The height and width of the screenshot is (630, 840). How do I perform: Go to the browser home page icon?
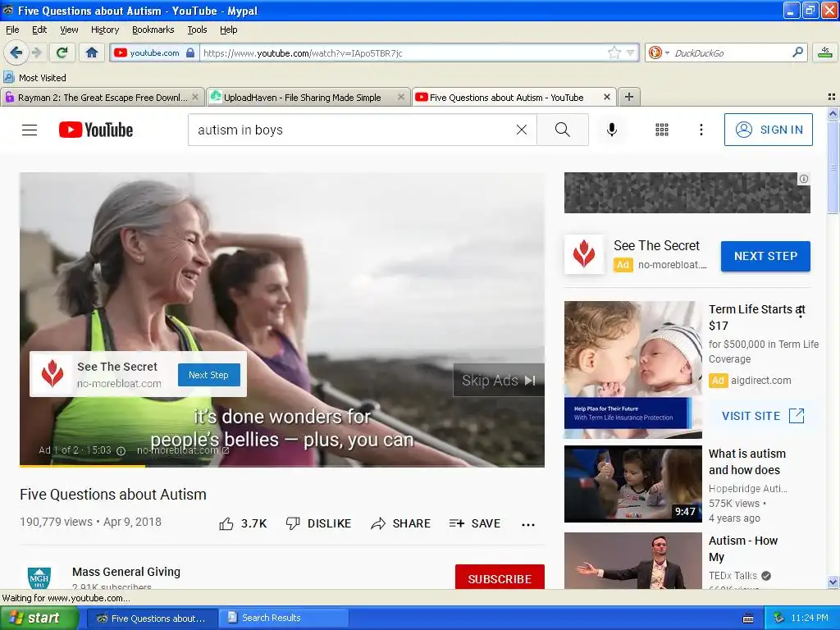coord(92,52)
